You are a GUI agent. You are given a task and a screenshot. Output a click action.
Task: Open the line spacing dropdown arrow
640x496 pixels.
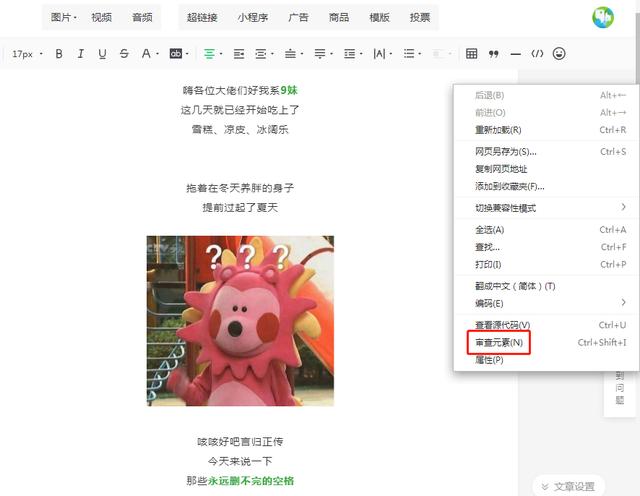[x=361, y=54]
